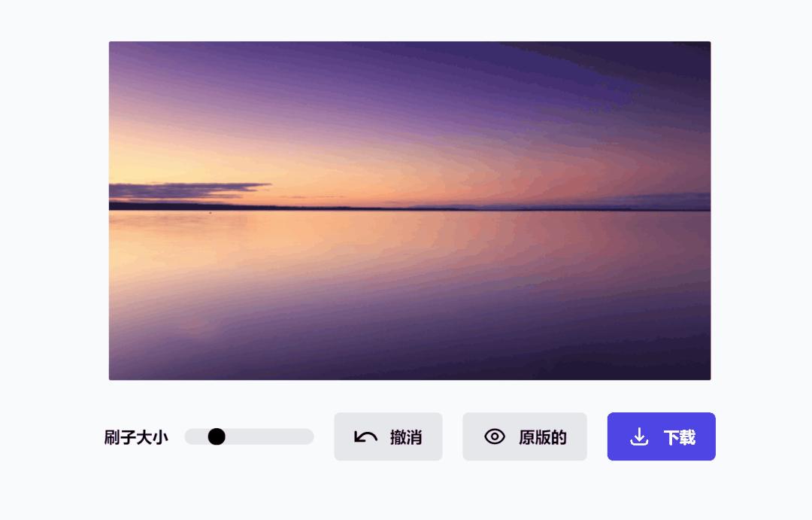Click the black brush size slider knob
The width and height of the screenshot is (812, 520).
point(217,436)
